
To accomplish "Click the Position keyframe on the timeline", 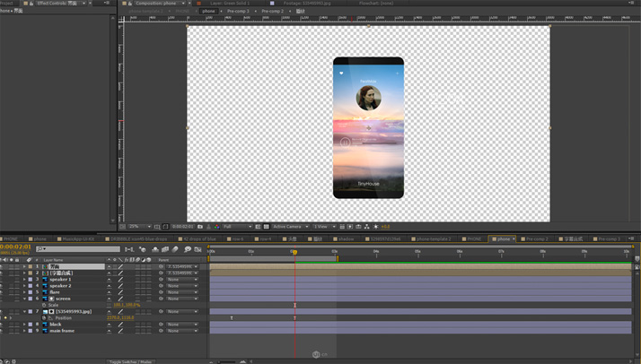I will point(232,317).
